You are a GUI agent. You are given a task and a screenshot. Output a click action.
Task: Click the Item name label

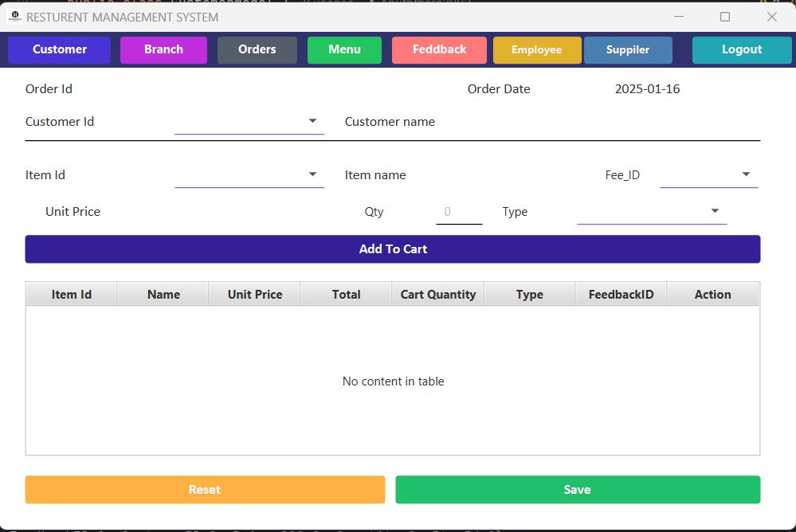coord(375,175)
